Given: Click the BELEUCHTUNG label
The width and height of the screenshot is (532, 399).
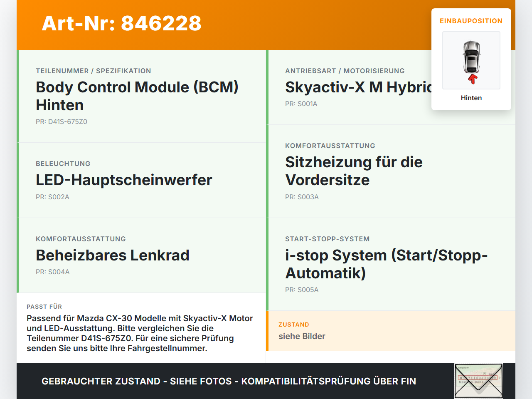Looking at the screenshot, I should (x=63, y=164).
